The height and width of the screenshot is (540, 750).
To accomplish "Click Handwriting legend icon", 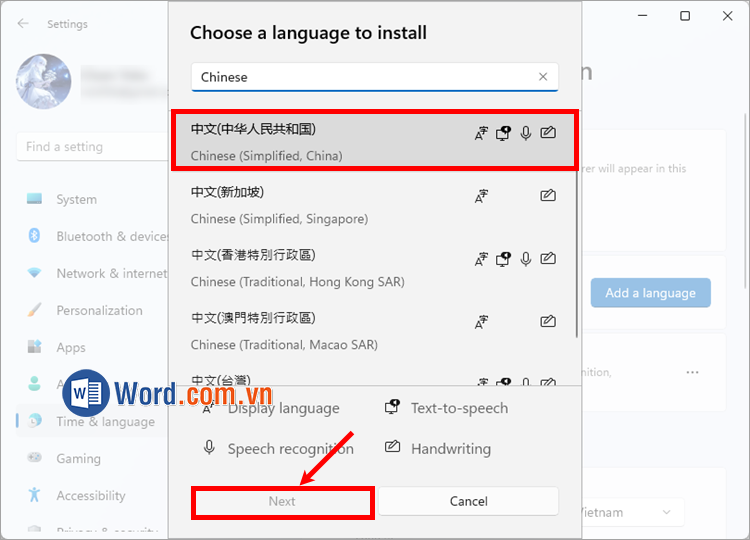I will (392, 447).
